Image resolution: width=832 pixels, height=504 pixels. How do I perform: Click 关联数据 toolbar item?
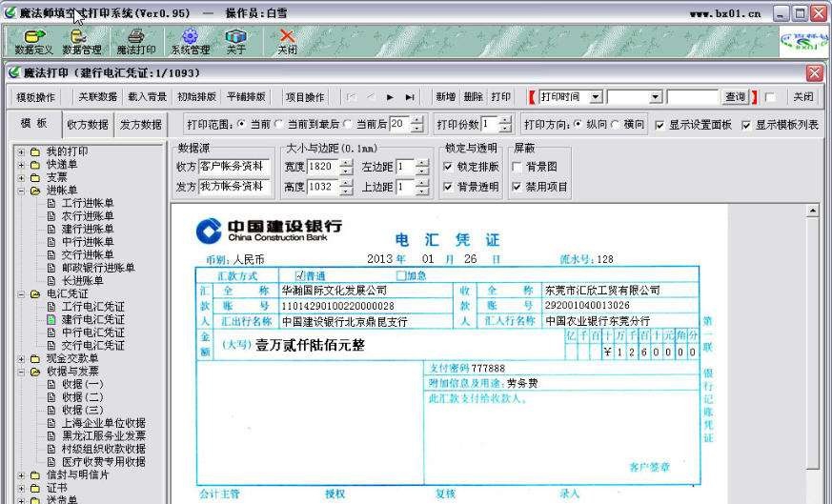[97, 97]
